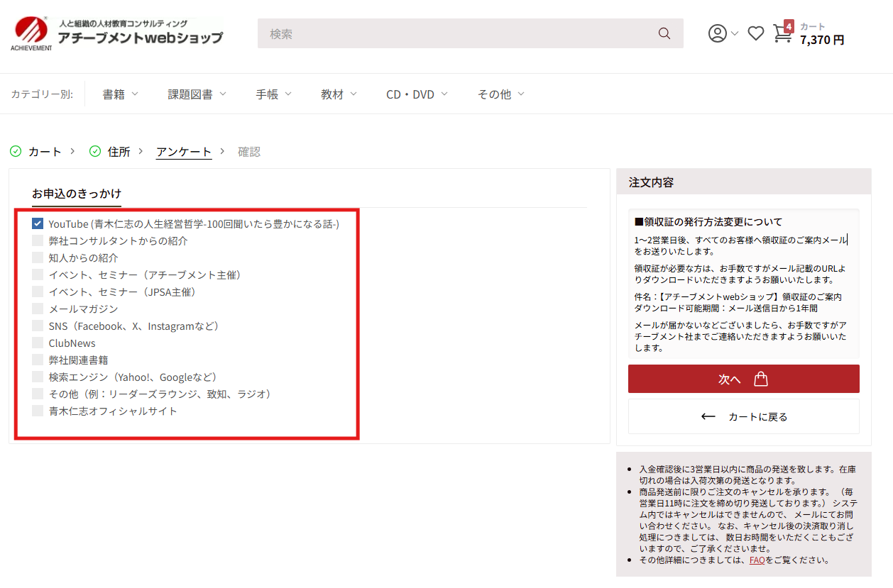Open the heart wishlist icon
Image resolution: width=893 pixels, height=588 pixels.
(756, 33)
